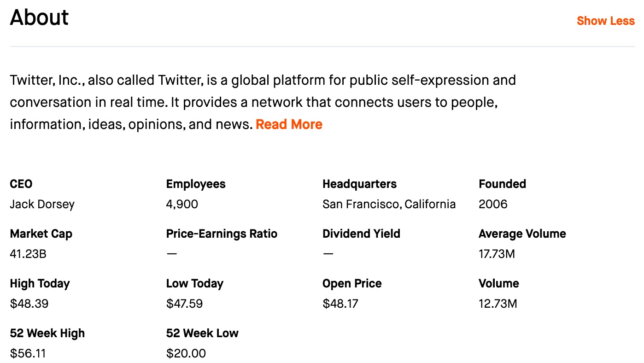Viewport: 644px width, 363px height.
Task: Select the About section heading
Action: [x=39, y=18]
